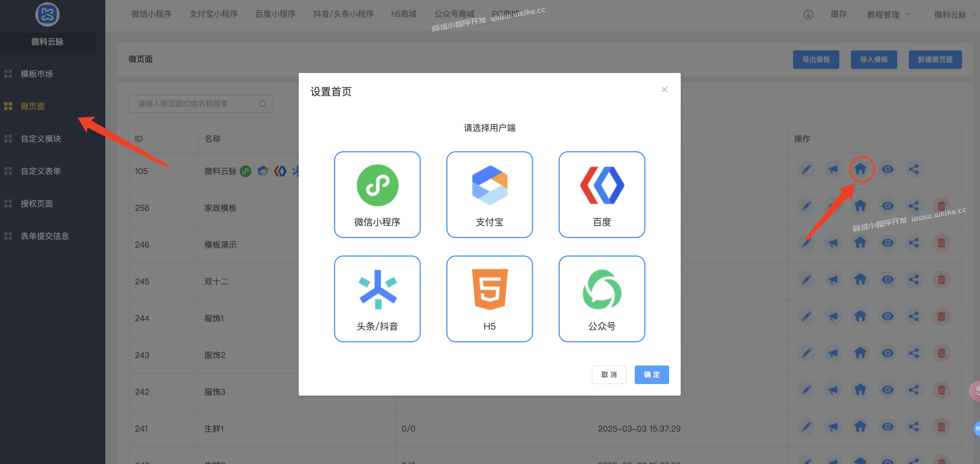This screenshot has width=980, height=464.
Task: Share row 245 双十二
Action: point(913,280)
